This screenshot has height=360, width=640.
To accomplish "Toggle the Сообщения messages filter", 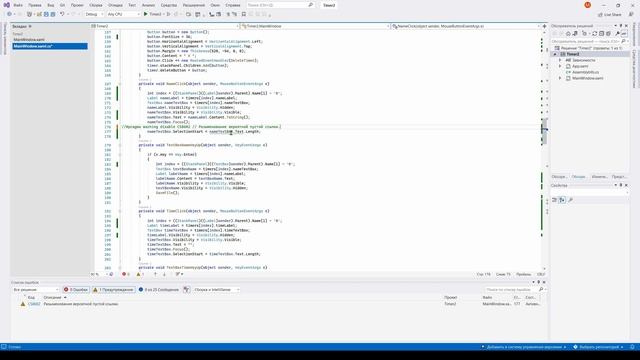I will [159, 289].
